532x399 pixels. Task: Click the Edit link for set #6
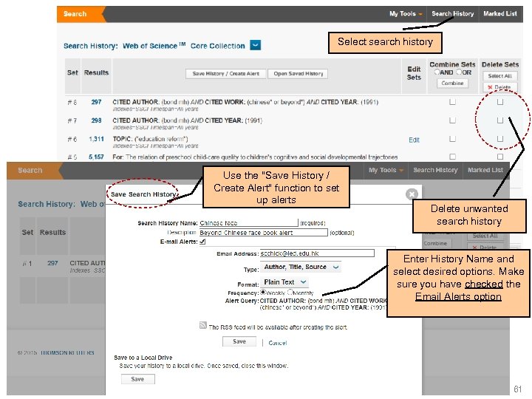pyautogui.click(x=414, y=140)
